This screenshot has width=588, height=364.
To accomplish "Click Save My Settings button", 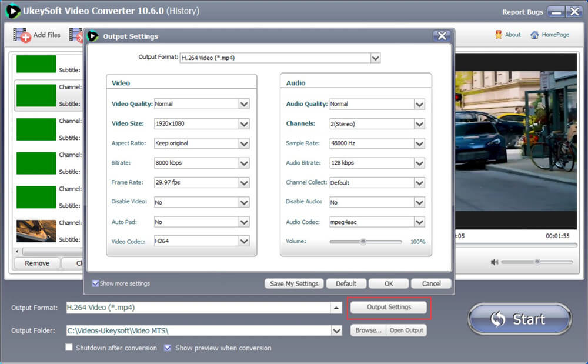I will point(294,283).
